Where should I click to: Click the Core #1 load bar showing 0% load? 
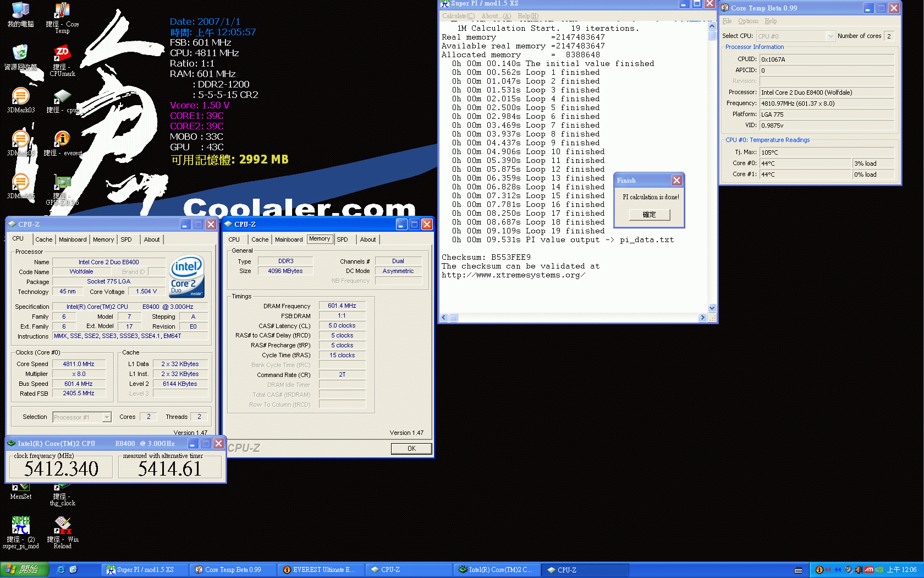point(873,175)
